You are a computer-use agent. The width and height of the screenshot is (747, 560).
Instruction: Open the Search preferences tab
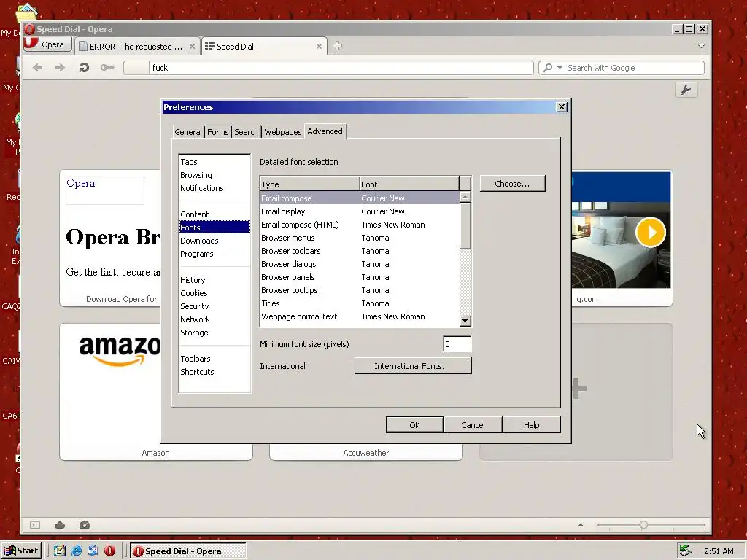tap(247, 132)
